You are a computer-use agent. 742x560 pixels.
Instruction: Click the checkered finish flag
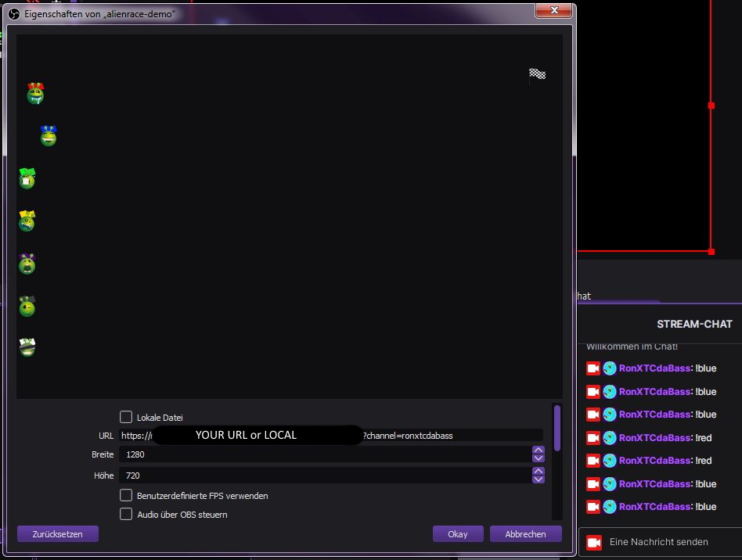click(x=537, y=74)
